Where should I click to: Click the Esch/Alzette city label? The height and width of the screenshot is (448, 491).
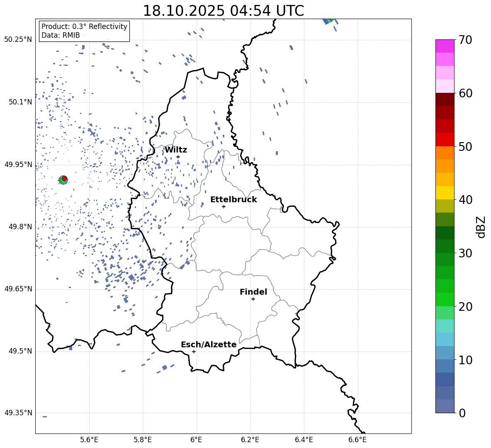[x=209, y=344]
